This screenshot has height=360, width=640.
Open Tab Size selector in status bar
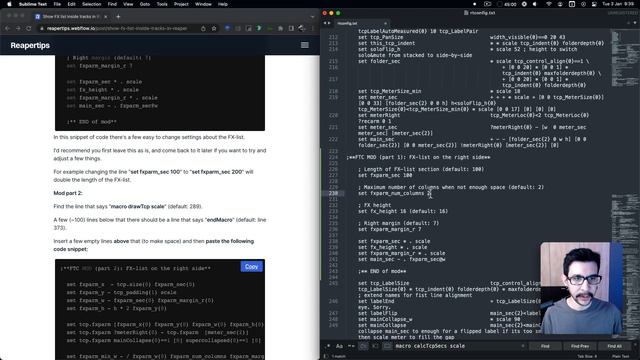click(587, 356)
